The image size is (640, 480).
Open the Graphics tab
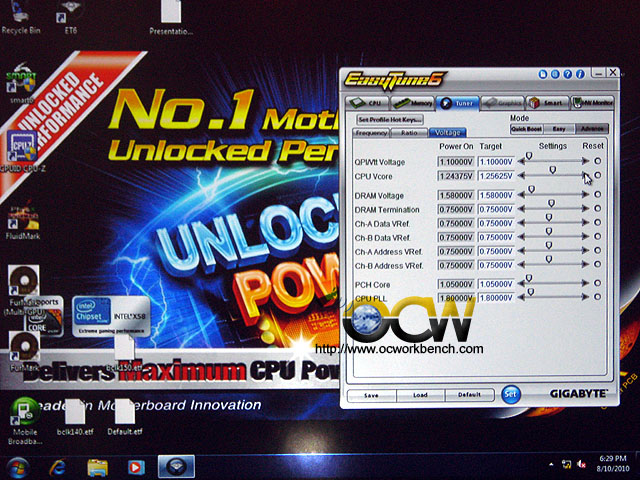502,103
